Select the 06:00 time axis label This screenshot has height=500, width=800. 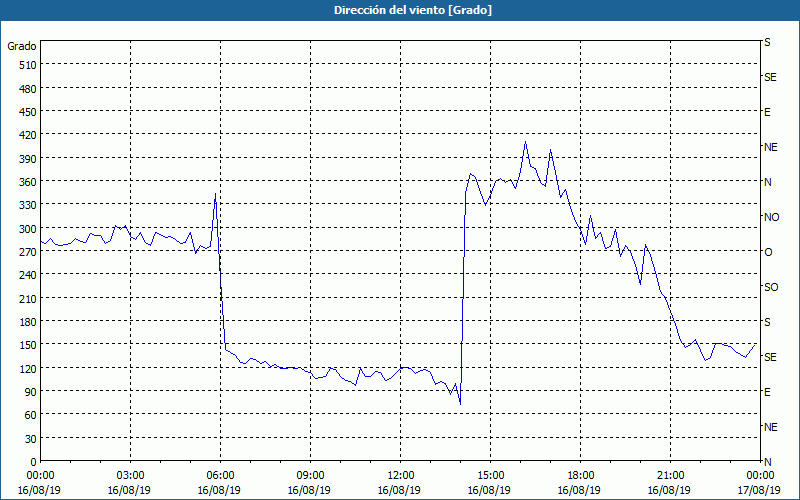220,476
